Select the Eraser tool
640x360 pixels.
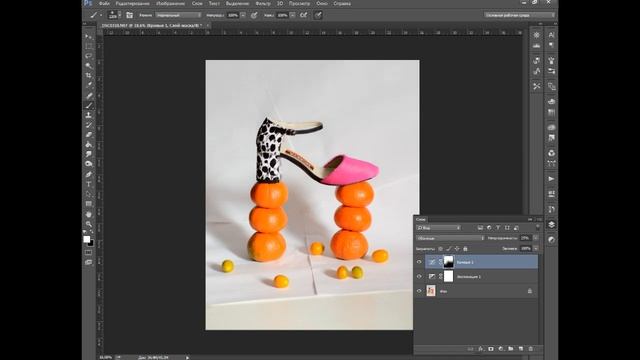[x=88, y=135]
